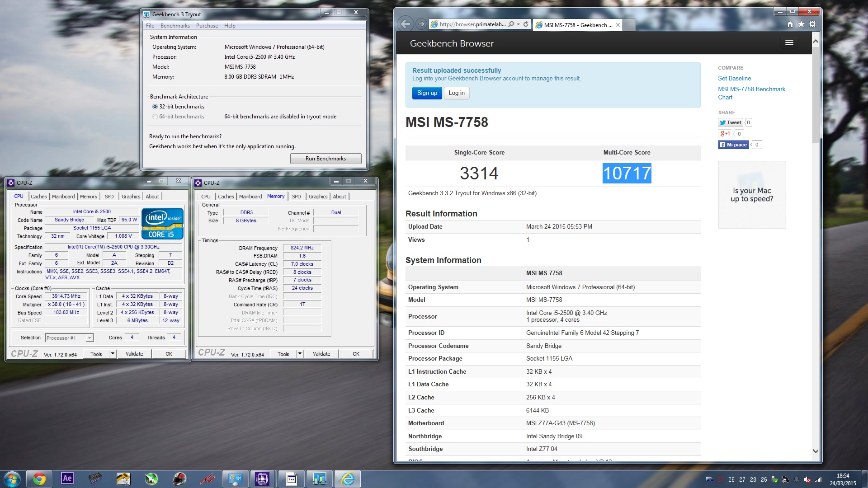Open network signal tray icon
This screenshot has width=868, height=488.
tap(818, 479)
